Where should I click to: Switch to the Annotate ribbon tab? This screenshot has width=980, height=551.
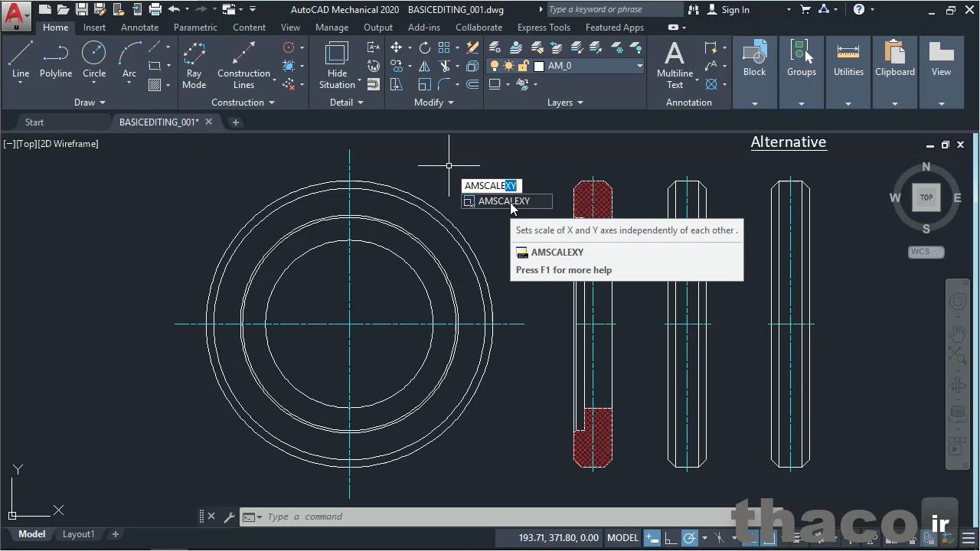click(x=139, y=28)
